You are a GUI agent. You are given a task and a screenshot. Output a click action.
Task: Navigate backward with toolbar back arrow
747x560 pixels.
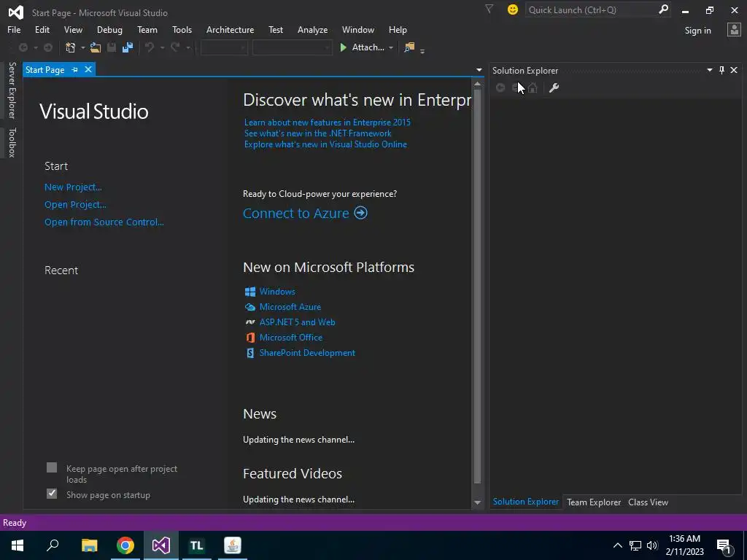[x=23, y=47]
